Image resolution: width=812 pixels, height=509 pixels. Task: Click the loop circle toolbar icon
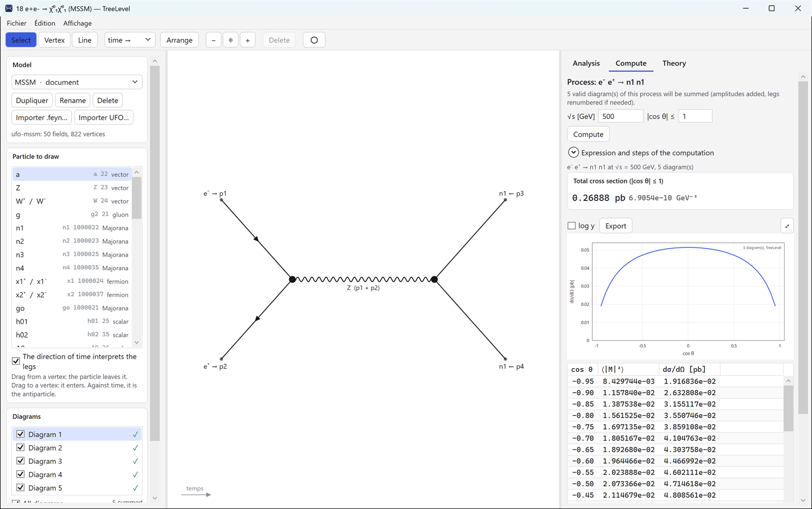tap(314, 40)
